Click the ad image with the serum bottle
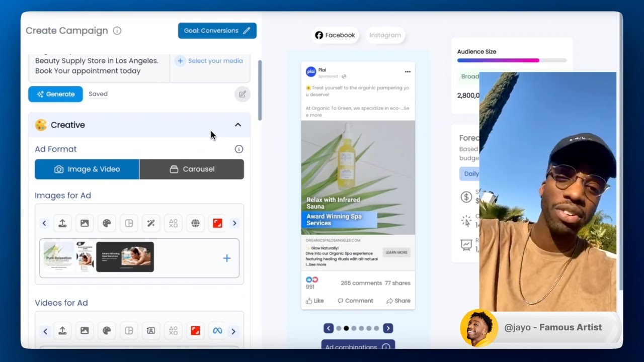The image size is (644, 362). click(358, 177)
